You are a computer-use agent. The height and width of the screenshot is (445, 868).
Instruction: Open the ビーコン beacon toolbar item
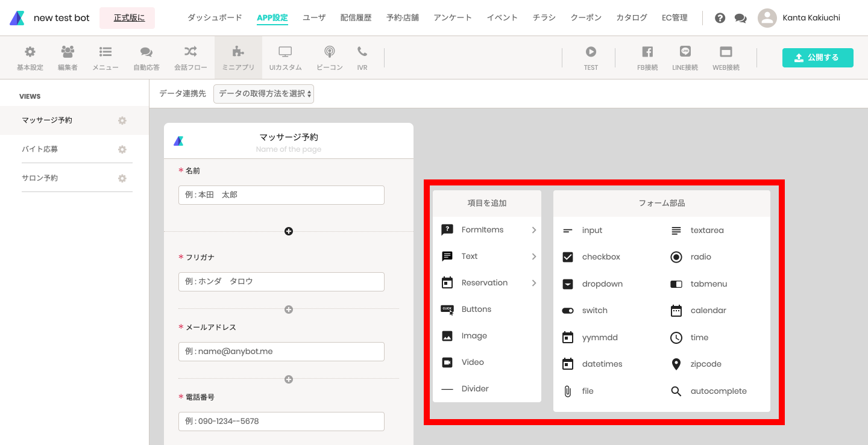(329, 58)
